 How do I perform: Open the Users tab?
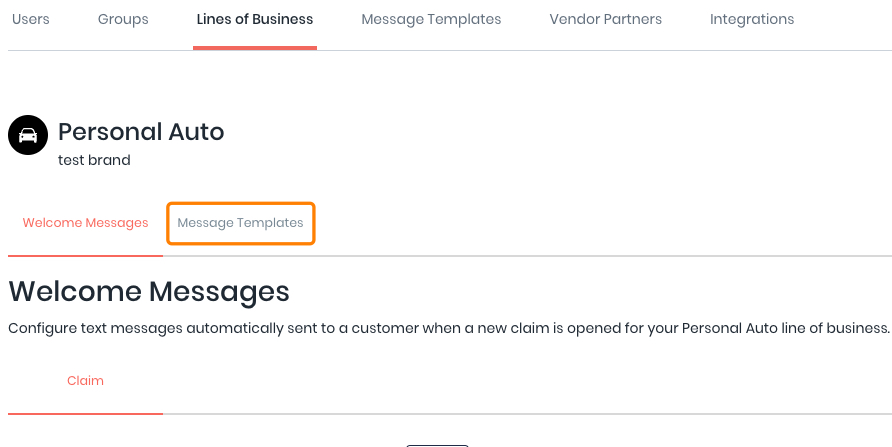coord(30,19)
